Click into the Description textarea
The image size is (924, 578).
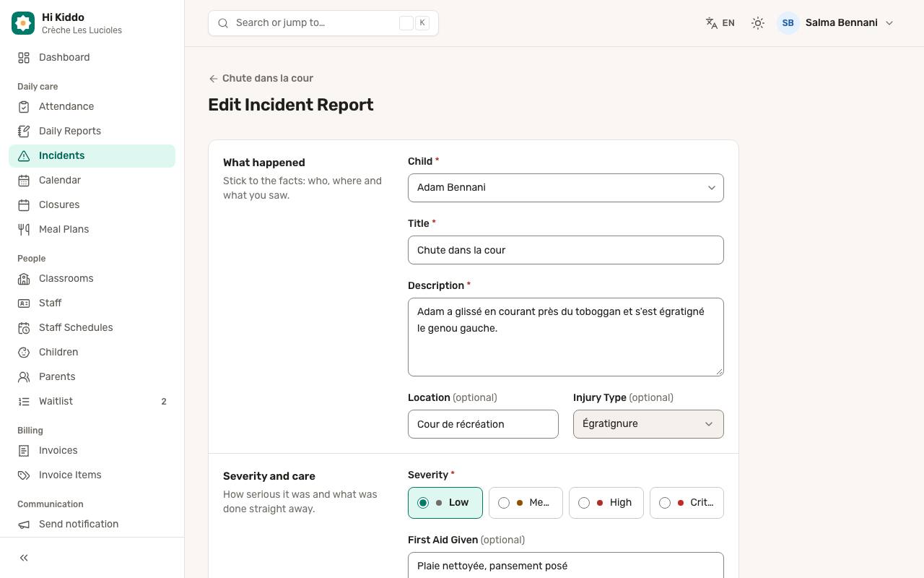tap(566, 337)
